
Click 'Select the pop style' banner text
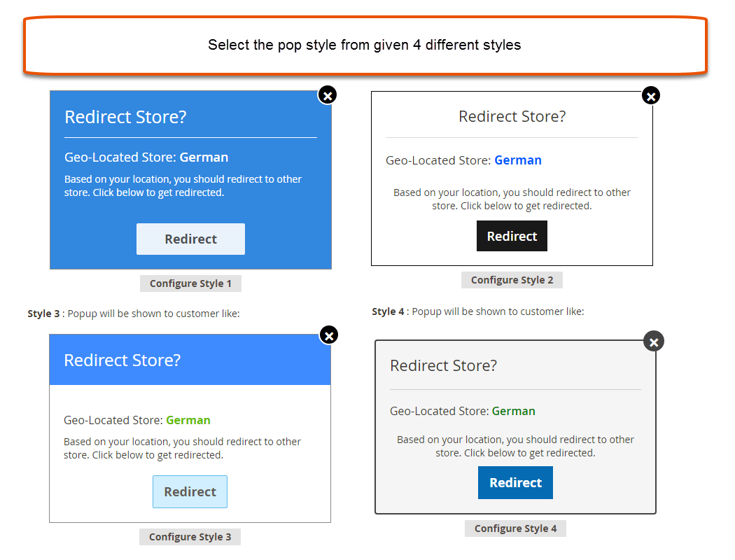(x=365, y=45)
